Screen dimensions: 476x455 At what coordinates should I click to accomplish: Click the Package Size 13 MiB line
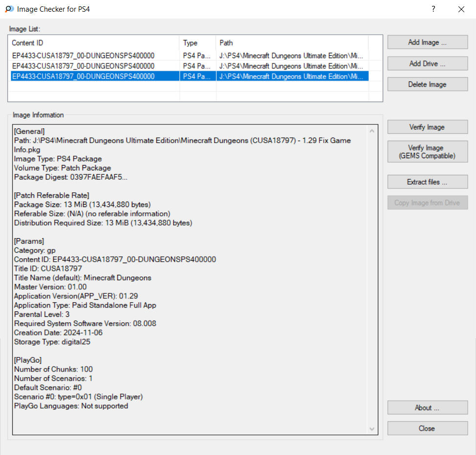(83, 205)
